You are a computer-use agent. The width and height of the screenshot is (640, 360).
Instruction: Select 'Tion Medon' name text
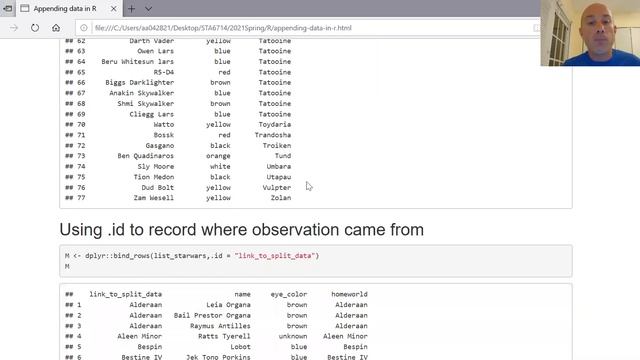(x=153, y=177)
